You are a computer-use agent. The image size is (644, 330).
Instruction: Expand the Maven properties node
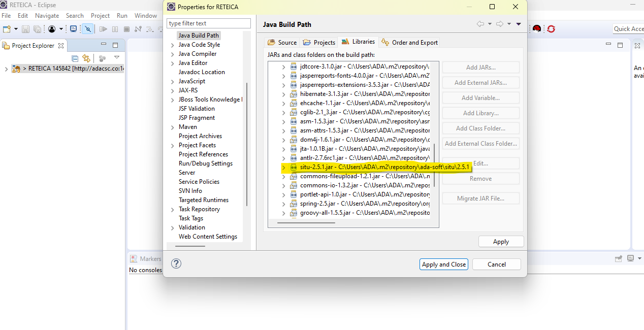(173, 127)
